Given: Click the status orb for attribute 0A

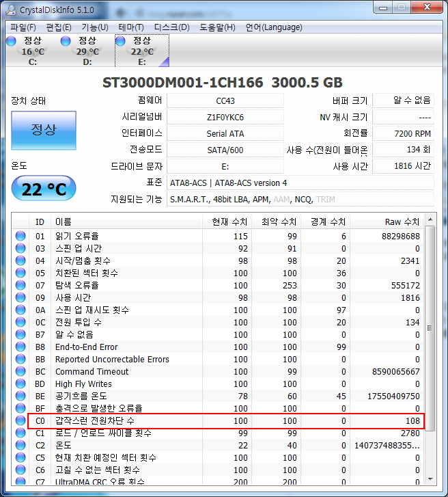Looking at the screenshot, I should 20,310.
